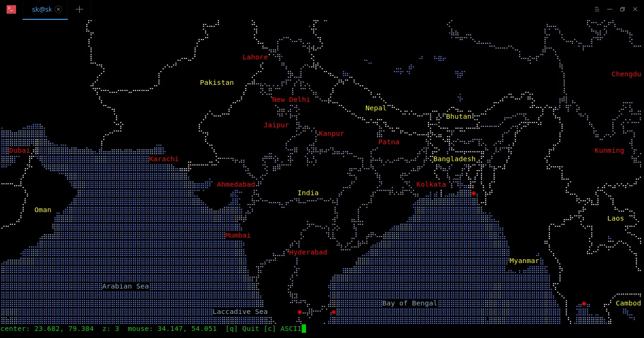This screenshot has height=338, width=644.
Task: Click the India country label
Action: tap(308, 193)
